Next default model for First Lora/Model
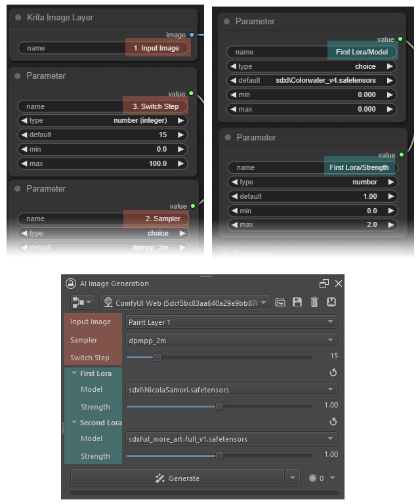This screenshot has height=504, width=420. (x=390, y=80)
